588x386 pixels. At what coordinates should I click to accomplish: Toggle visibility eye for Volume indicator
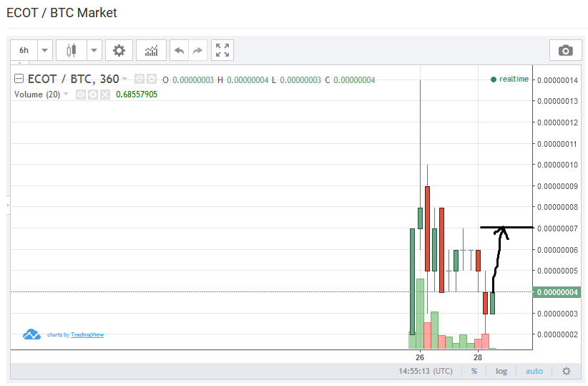[x=81, y=95]
